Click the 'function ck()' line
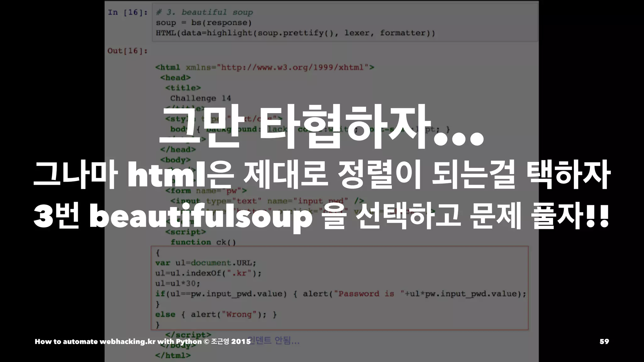 [x=203, y=242]
